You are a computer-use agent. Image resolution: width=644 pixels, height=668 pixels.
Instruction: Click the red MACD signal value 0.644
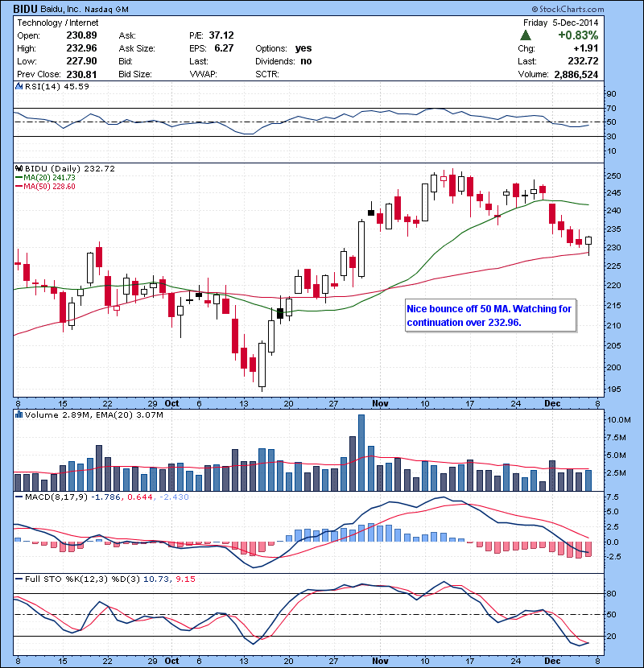[x=140, y=497]
